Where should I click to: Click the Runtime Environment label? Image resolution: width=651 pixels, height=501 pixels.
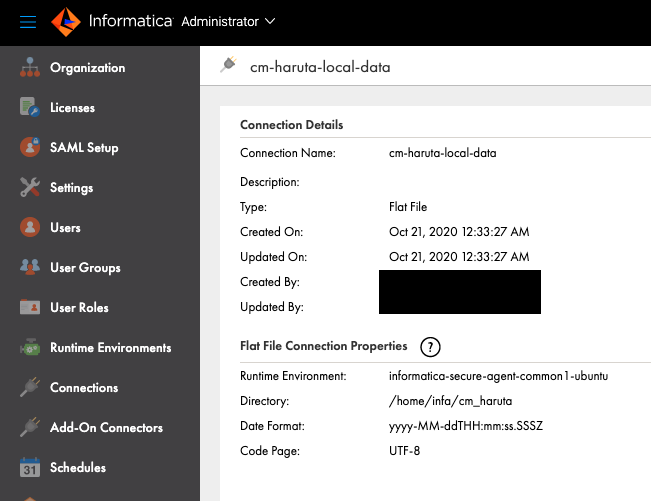(x=293, y=376)
